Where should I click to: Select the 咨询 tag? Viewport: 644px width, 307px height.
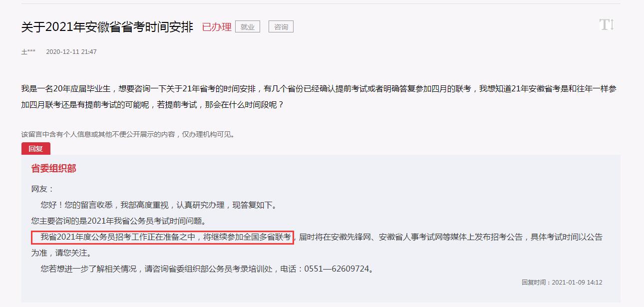[x=281, y=27]
